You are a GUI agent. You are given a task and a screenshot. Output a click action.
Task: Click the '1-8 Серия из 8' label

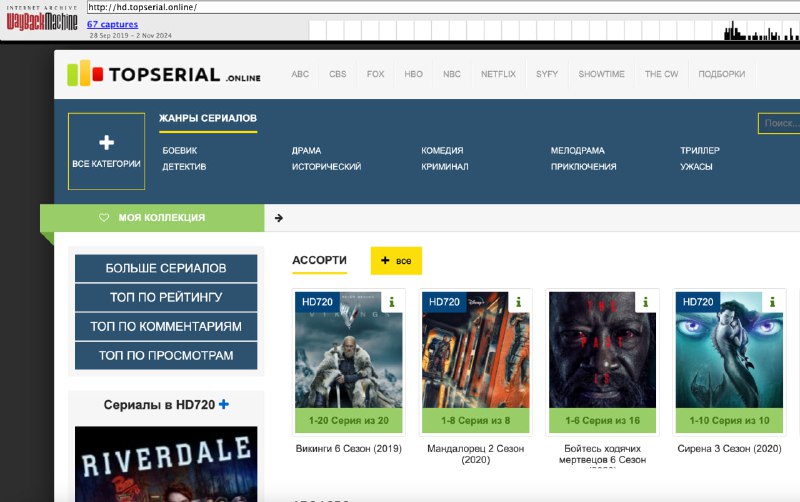(x=476, y=420)
